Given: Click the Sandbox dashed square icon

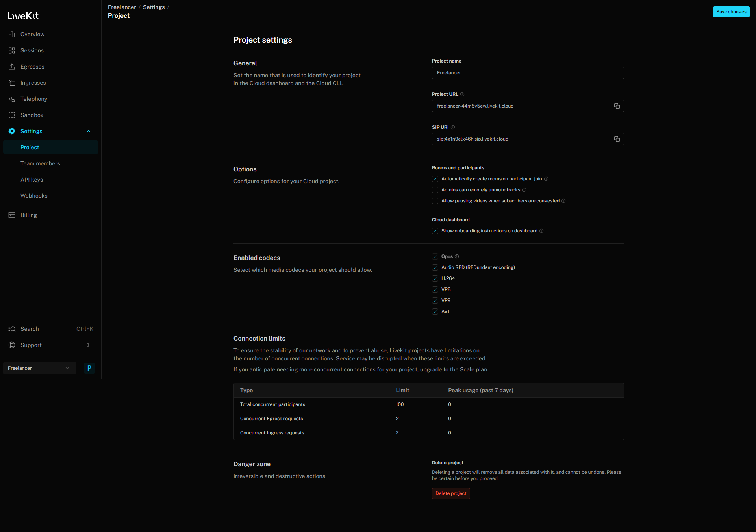Looking at the screenshot, I should (x=12, y=115).
